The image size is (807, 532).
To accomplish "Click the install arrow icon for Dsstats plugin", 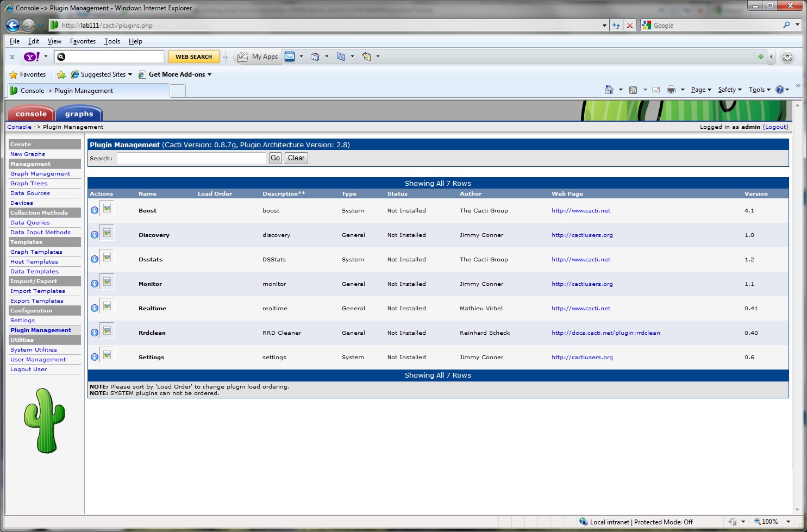I will [x=95, y=259].
